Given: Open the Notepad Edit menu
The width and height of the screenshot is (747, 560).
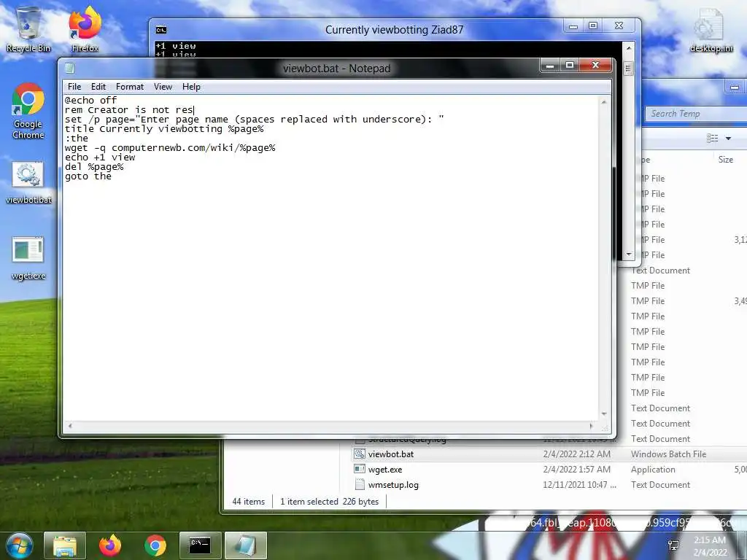Looking at the screenshot, I should click(x=98, y=87).
